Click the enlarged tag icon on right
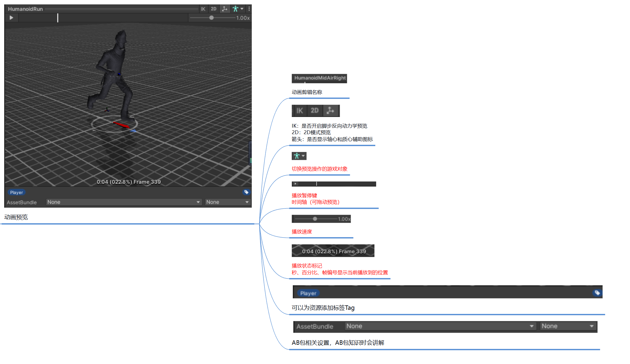 (597, 293)
